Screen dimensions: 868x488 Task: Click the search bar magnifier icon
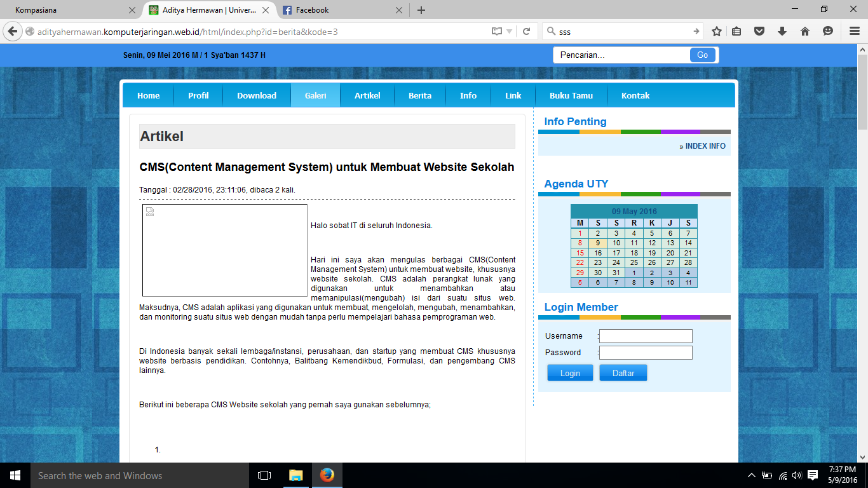(550, 31)
